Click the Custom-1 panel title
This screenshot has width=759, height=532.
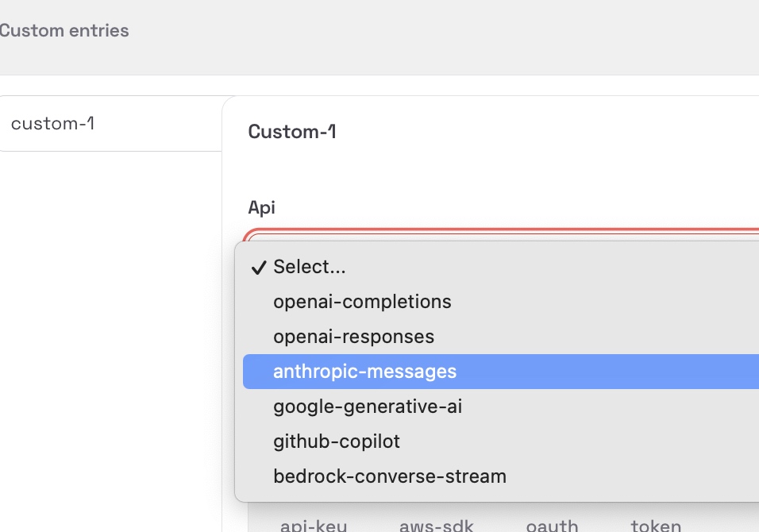[292, 132]
